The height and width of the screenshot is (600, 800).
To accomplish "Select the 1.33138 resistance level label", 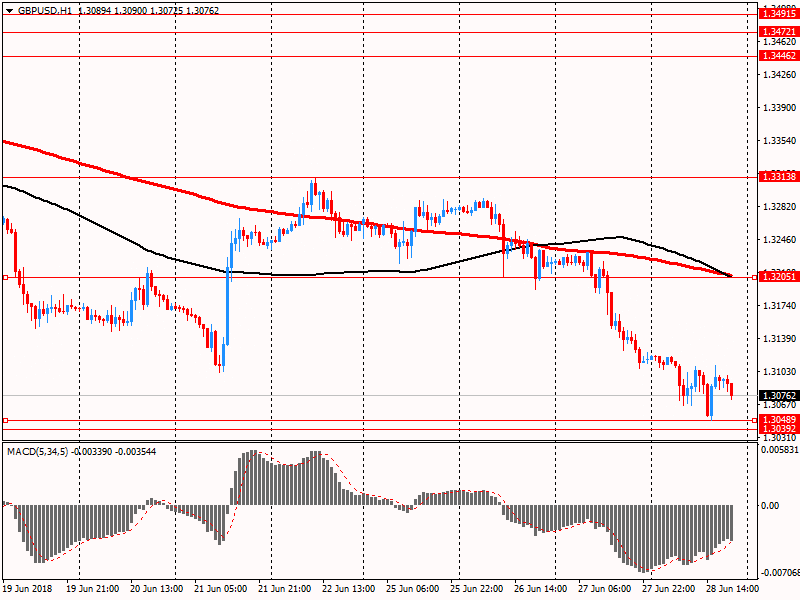I will (779, 177).
